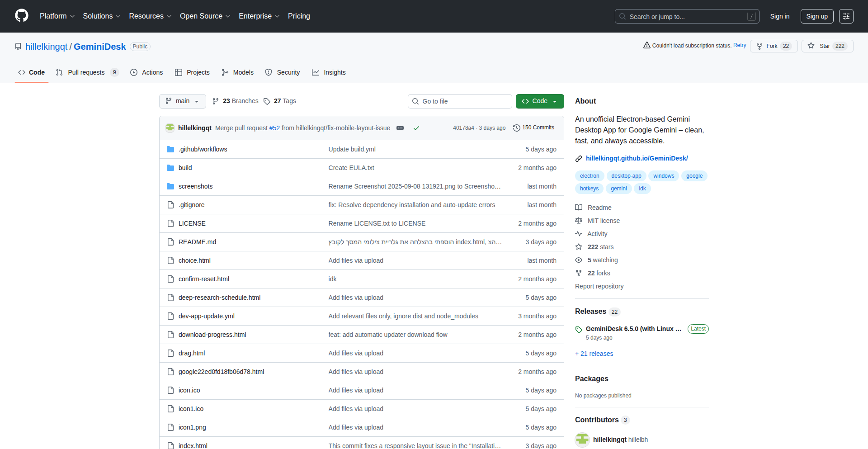Screen dimensions: 868x449
Task: Open the 150 Commits history
Action: coord(533,128)
